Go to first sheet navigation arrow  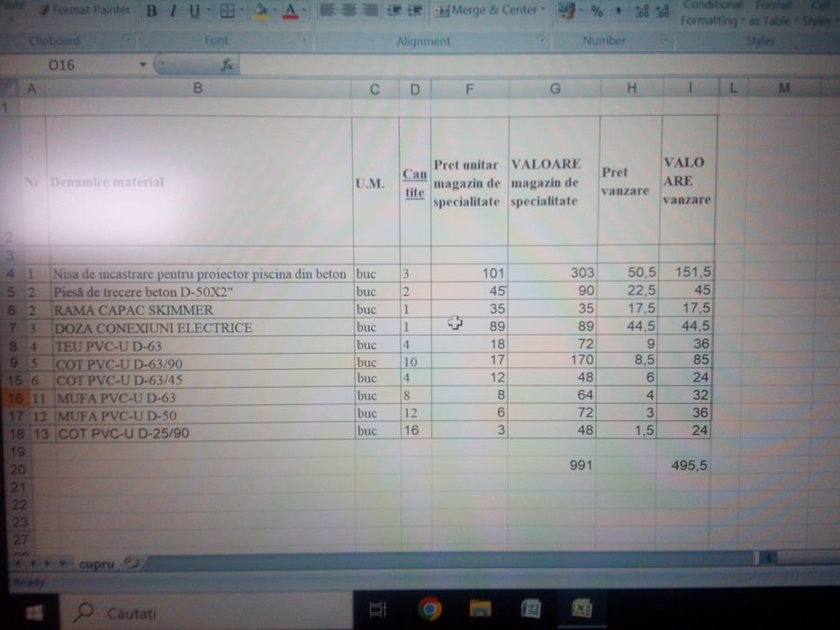tap(18, 563)
